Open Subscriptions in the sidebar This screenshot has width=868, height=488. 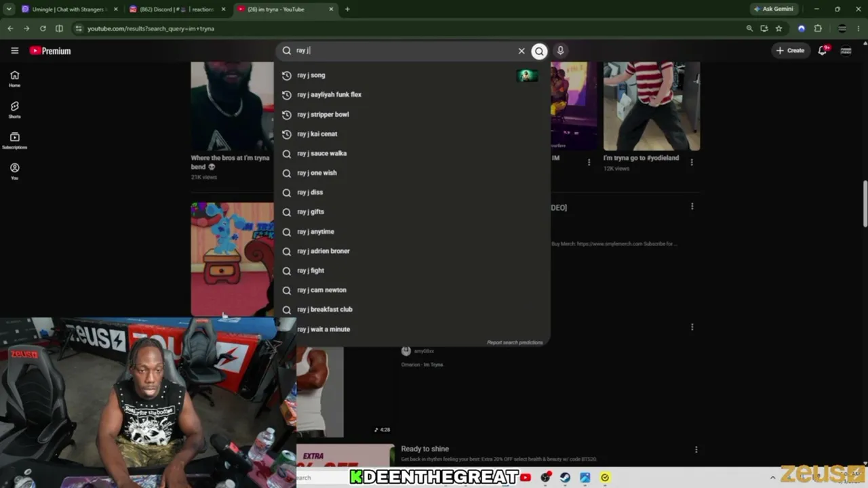point(14,140)
